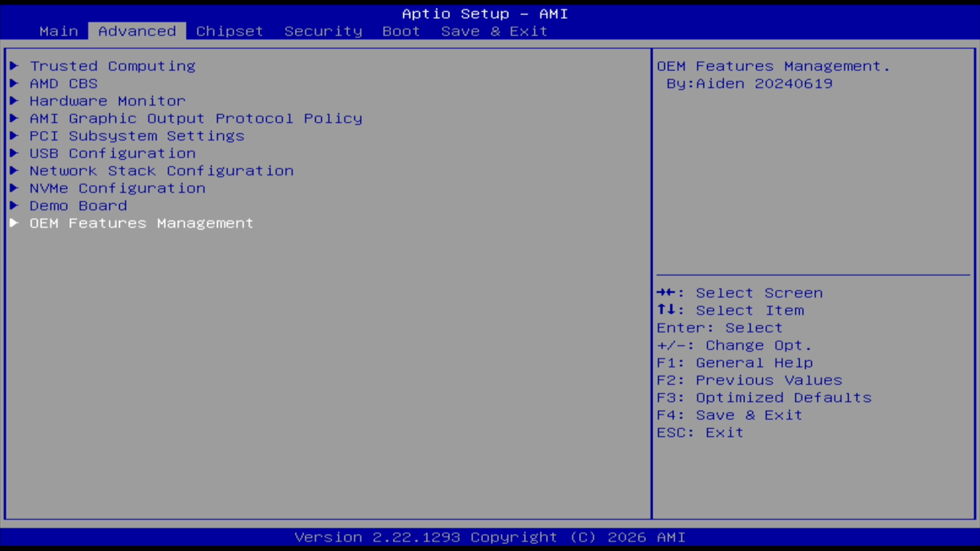This screenshot has width=980, height=551.
Task: Select the Advanced tab
Action: pos(137,31)
